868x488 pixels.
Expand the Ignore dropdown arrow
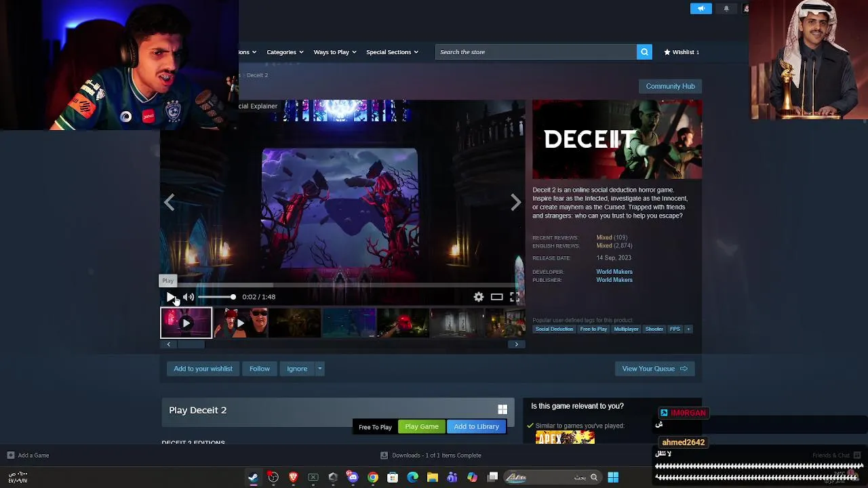[319, 369]
